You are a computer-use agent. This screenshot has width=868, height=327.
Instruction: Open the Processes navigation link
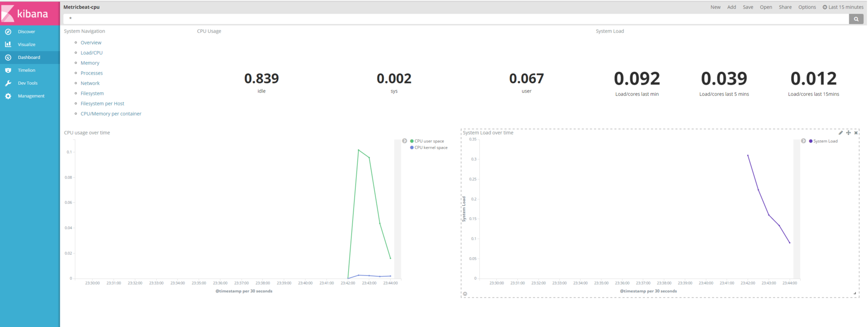click(x=92, y=73)
